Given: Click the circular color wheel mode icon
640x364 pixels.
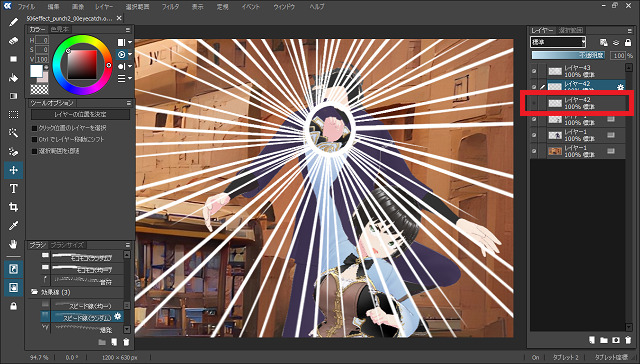Looking at the screenshot, I should coord(122,54).
